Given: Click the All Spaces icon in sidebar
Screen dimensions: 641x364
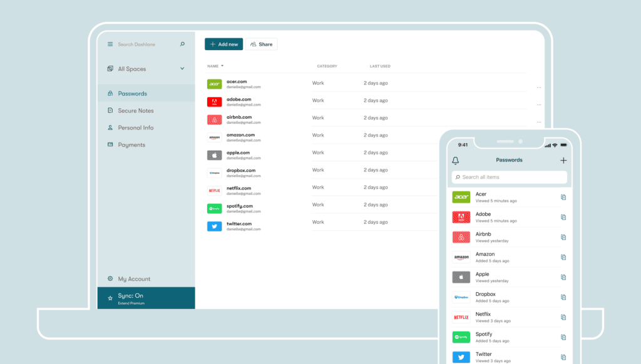Looking at the screenshot, I should click(x=110, y=69).
